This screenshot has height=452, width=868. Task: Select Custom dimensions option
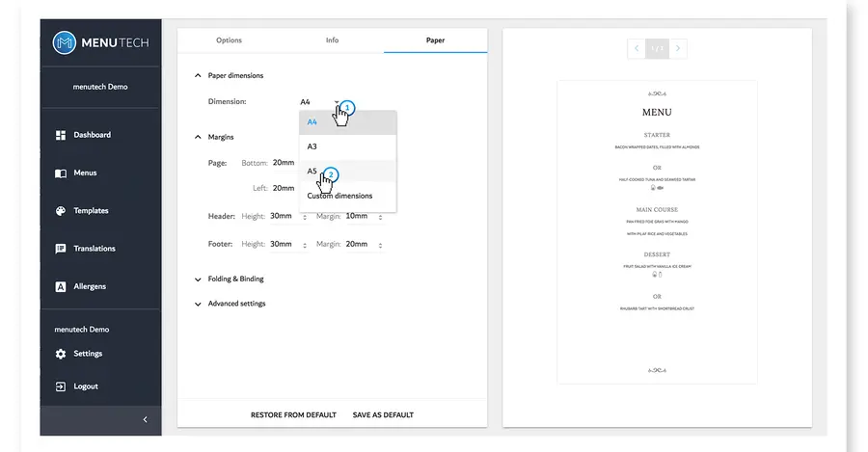coord(339,197)
